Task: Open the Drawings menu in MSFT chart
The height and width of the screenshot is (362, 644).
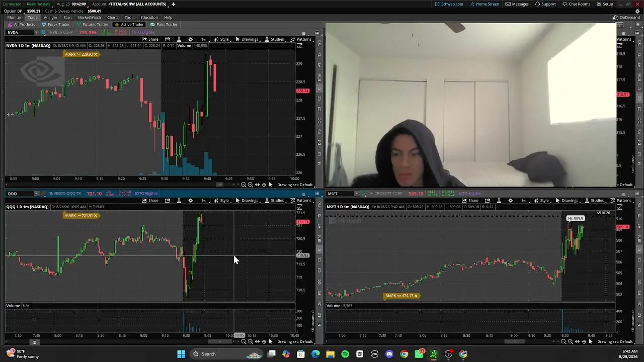Action: coord(567,201)
